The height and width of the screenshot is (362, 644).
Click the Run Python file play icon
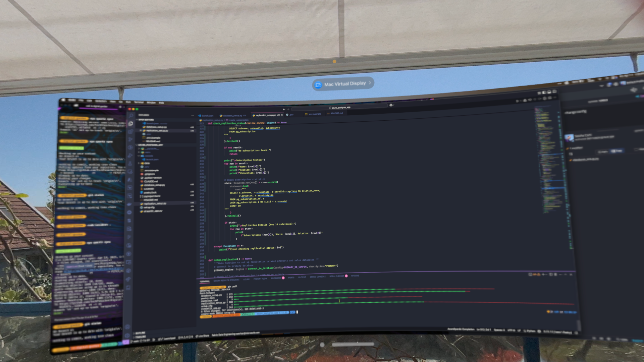point(517,101)
